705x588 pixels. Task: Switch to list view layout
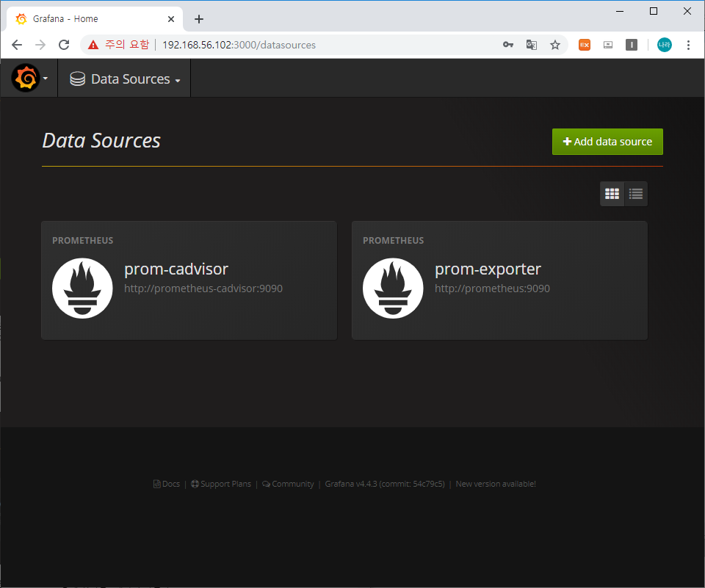[636, 194]
